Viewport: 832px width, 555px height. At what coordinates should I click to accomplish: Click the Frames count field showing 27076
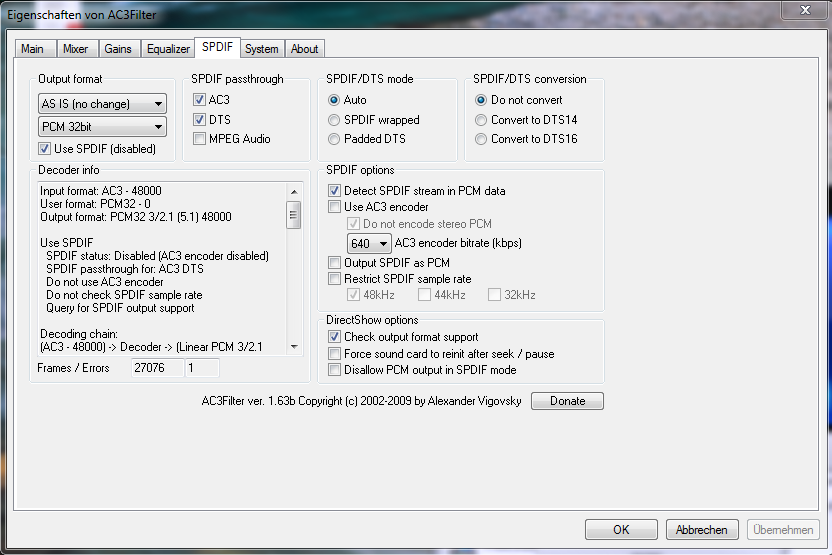pyautogui.click(x=158, y=368)
